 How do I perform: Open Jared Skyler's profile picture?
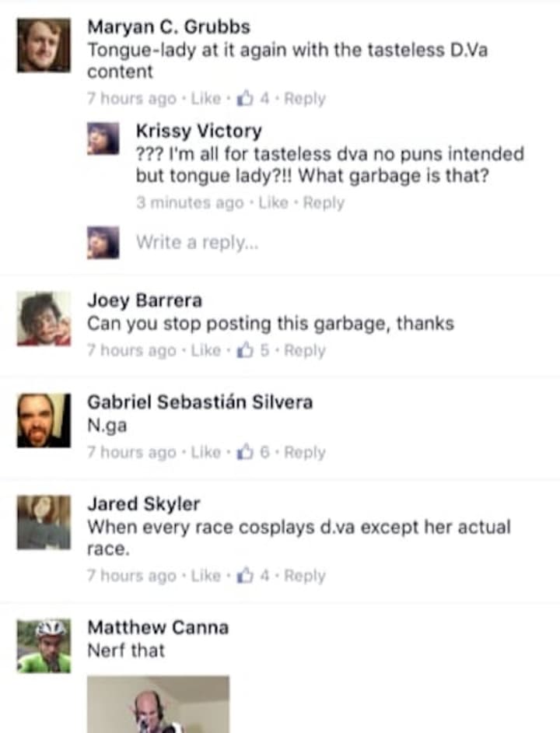(x=44, y=523)
